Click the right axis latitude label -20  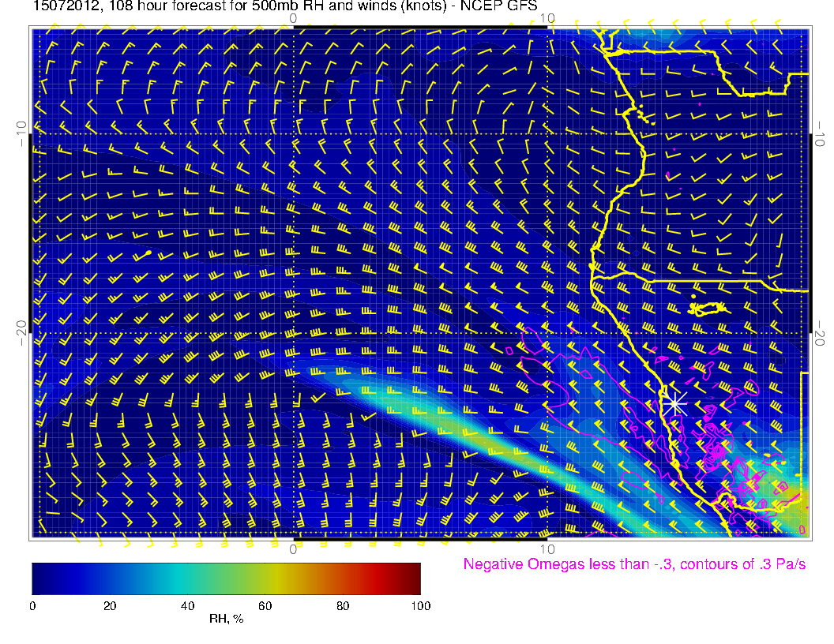point(821,334)
